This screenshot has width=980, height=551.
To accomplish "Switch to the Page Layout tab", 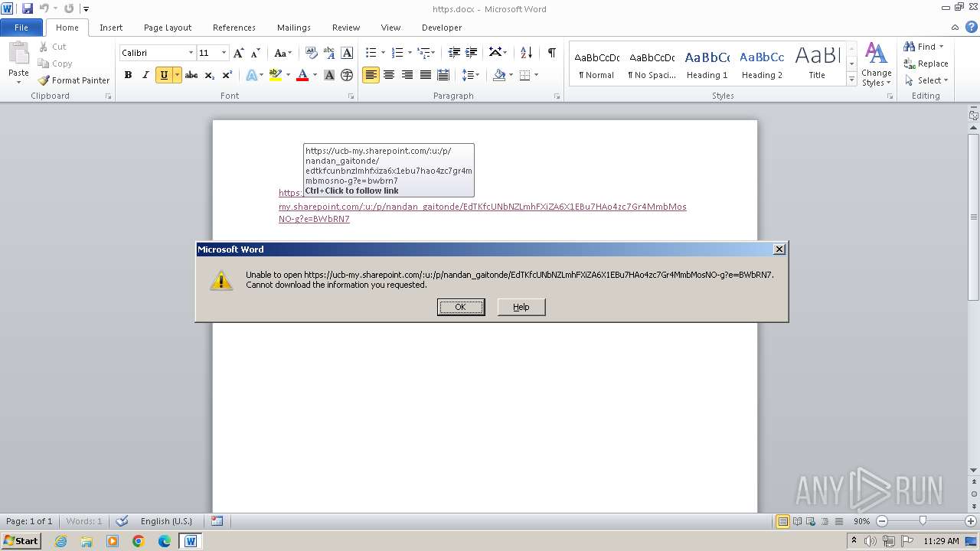I will point(168,28).
